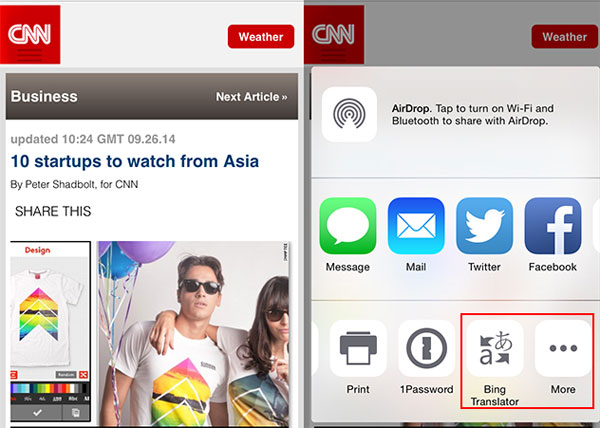Tap the AirDrop icon in share sheet
This screenshot has width=600, height=428.
[349, 114]
